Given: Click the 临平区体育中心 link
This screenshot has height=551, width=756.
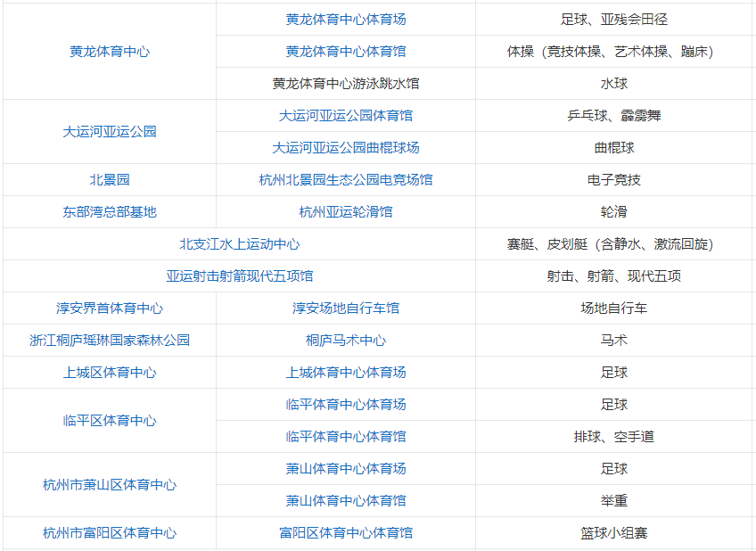Looking at the screenshot, I should (110, 421).
